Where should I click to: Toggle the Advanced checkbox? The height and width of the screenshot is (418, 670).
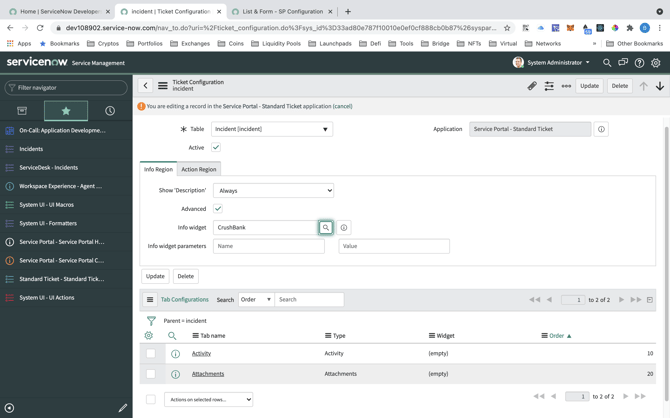coord(218,209)
